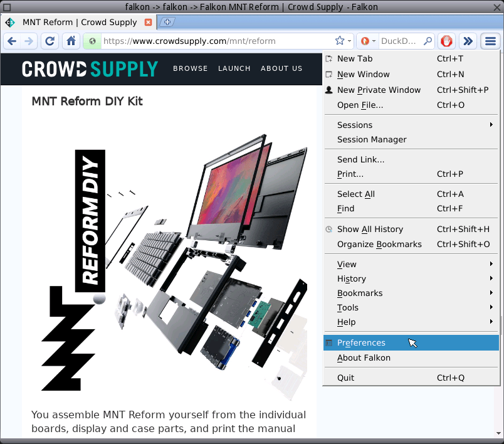This screenshot has height=444, width=504.
Task: Open a new tab with plus button
Action: (167, 22)
